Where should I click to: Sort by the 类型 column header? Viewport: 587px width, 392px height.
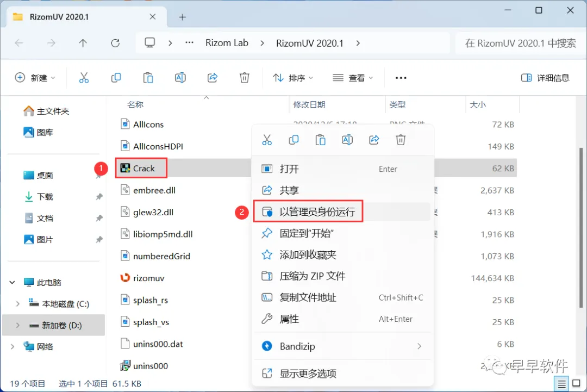pos(397,104)
